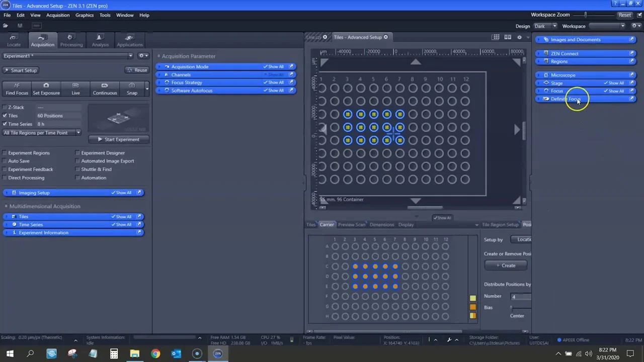Click the Set Exposure camera icon

(x=46, y=85)
